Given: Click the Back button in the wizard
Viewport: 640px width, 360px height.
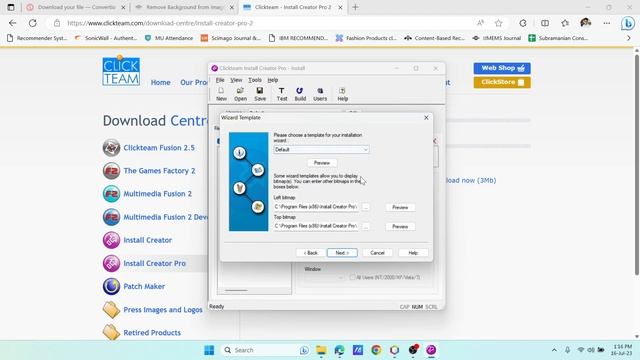Looking at the screenshot, I should pyautogui.click(x=311, y=253).
